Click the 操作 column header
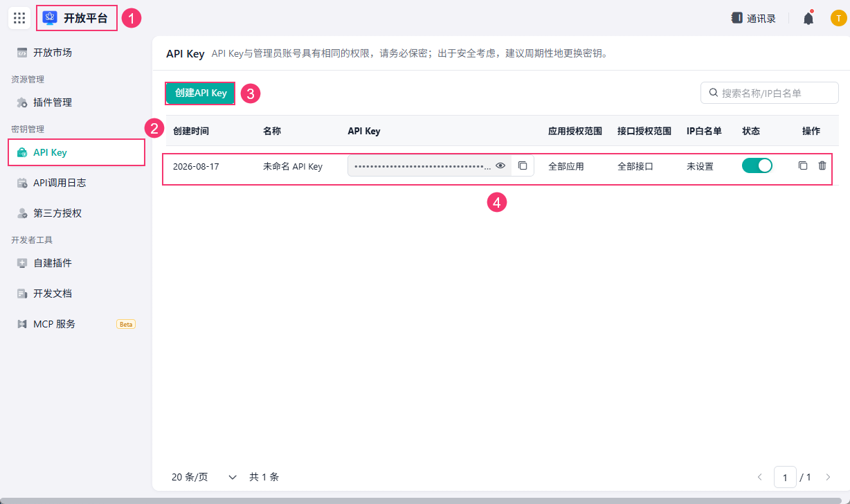The width and height of the screenshot is (850, 504). click(x=811, y=131)
